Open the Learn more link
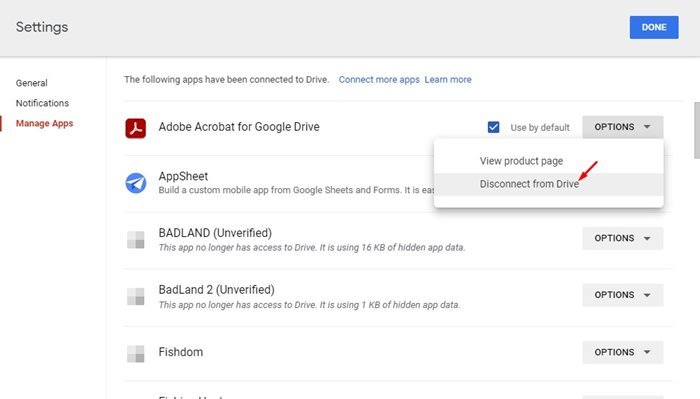Screen dimensions: 700x399 click(x=448, y=79)
